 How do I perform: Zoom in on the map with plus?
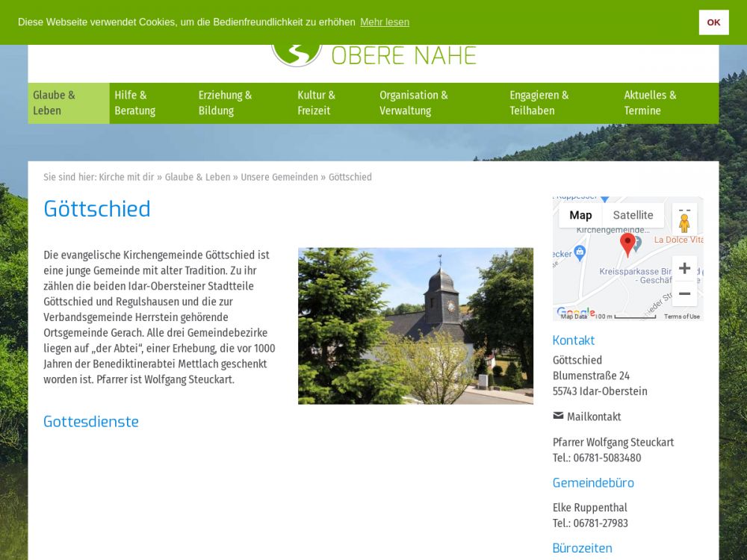point(684,269)
